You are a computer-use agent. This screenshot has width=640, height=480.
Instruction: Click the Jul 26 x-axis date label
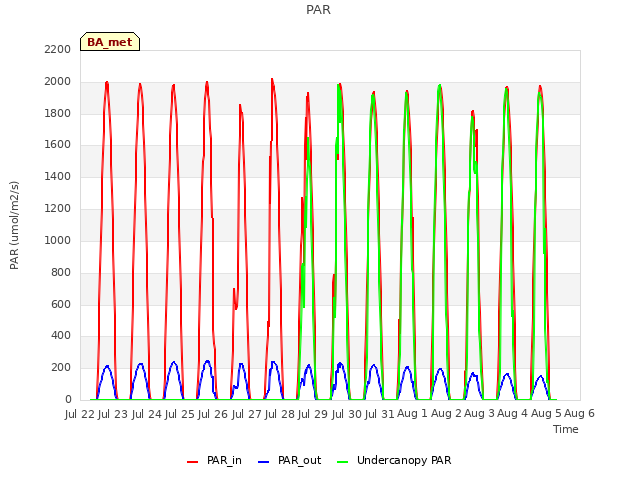click(x=213, y=414)
